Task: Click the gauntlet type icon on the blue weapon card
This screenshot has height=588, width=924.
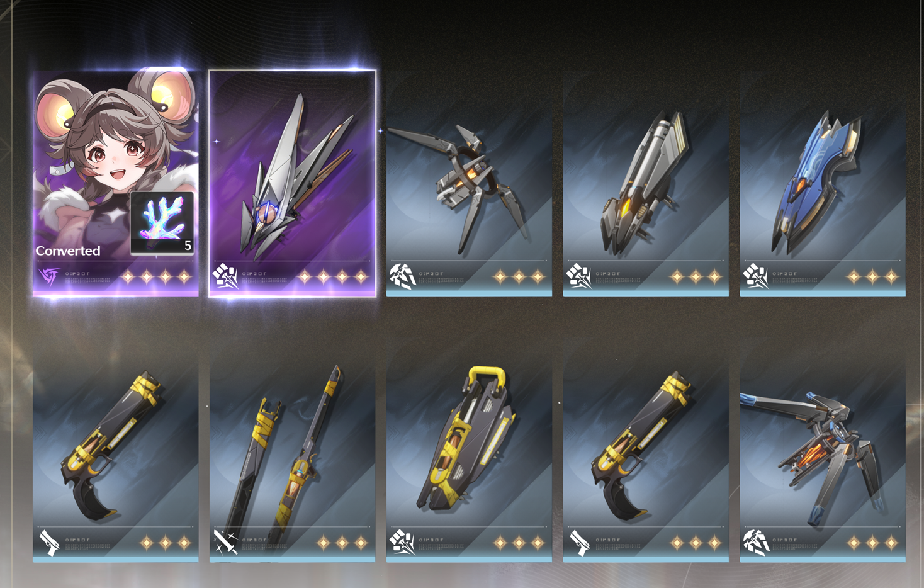Action: (x=755, y=276)
